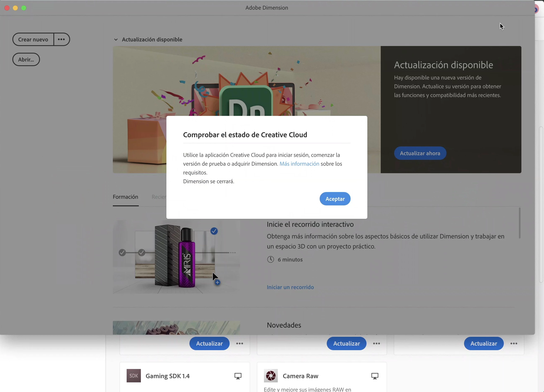The height and width of the screenshot is (392, 544).
Task: Open more options beside first Actualizar button
Action: pos(239,343)
